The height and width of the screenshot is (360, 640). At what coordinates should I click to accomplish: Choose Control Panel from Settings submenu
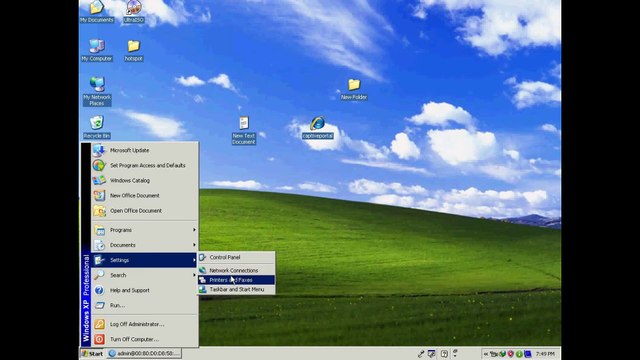(236, 258)
